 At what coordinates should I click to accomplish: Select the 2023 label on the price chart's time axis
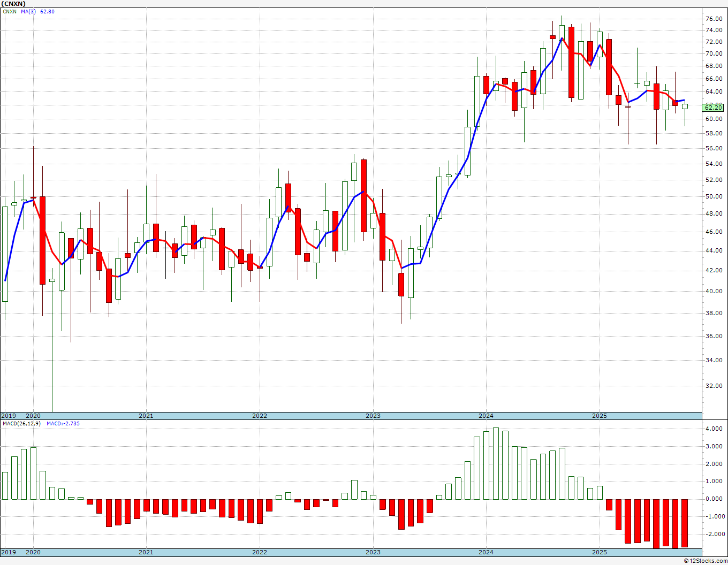pyautogui.click(x=373, y=416)
